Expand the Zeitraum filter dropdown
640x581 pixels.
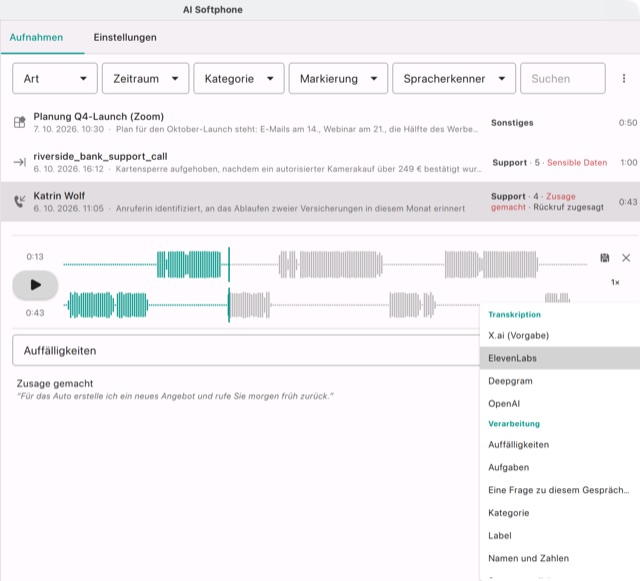tap(145, 78)
